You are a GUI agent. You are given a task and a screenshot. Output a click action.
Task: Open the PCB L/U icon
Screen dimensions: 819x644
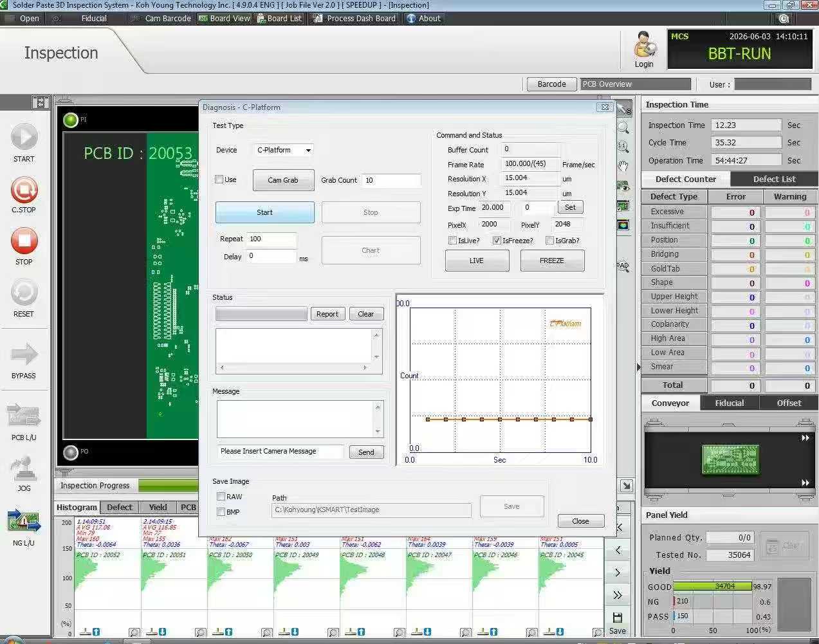point(24,416)
